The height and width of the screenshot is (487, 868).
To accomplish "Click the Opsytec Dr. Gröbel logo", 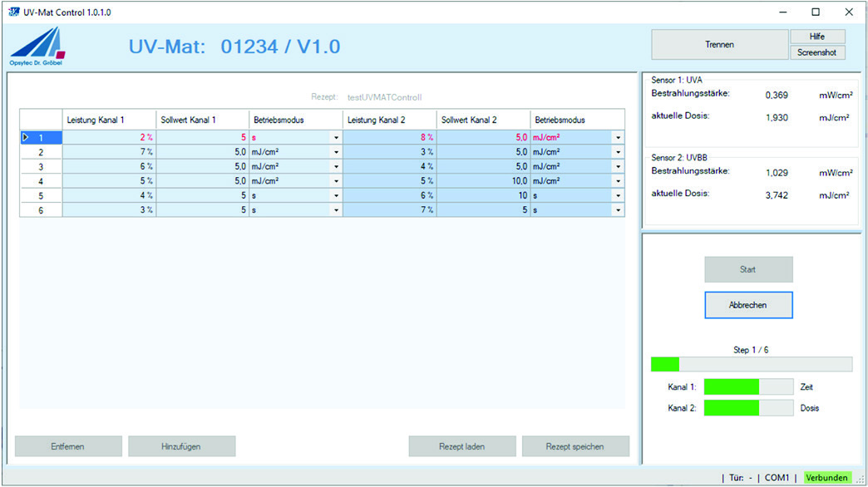I will (x=37, y=47).
